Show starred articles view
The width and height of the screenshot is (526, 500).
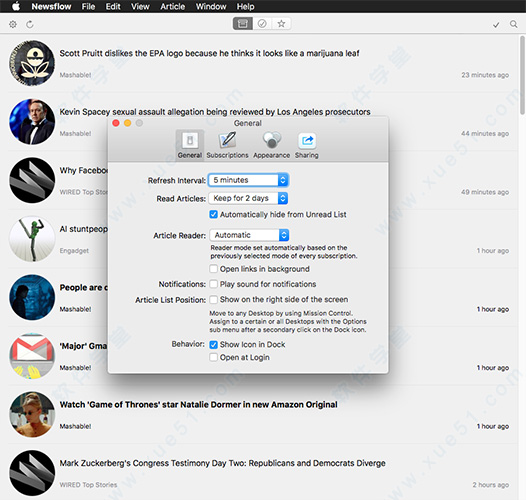click(281, 23)
